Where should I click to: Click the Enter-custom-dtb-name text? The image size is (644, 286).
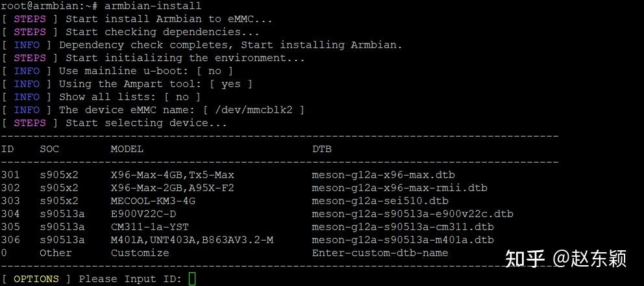380,253
